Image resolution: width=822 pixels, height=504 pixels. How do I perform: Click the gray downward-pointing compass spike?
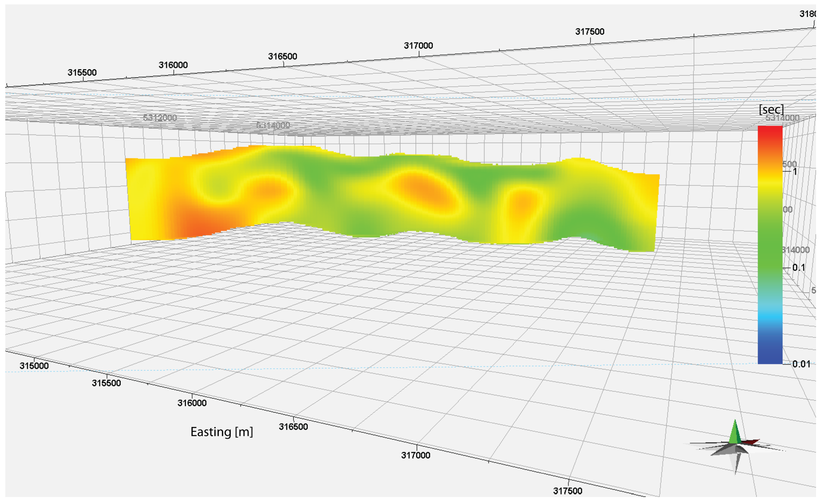[x=736, y=463]
